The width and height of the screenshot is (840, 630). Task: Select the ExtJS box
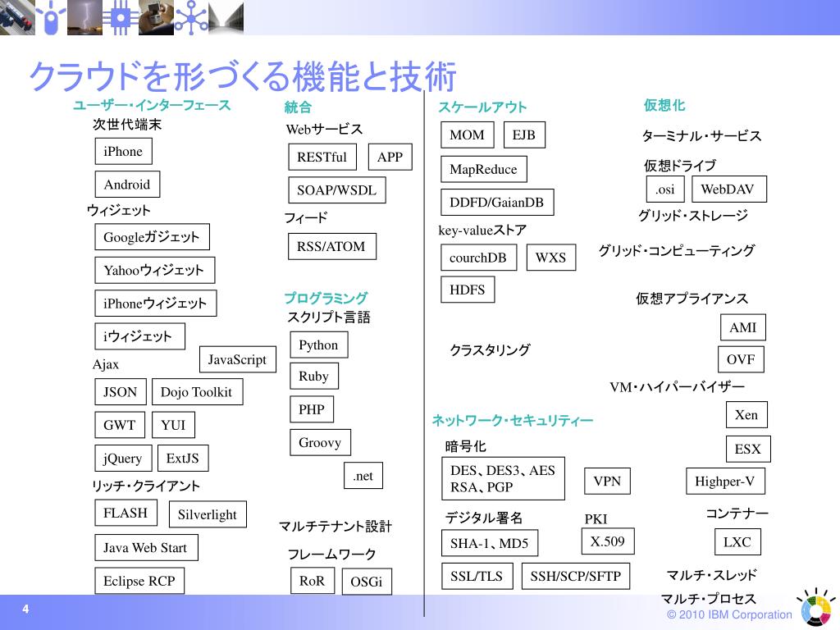click(183, 458)
